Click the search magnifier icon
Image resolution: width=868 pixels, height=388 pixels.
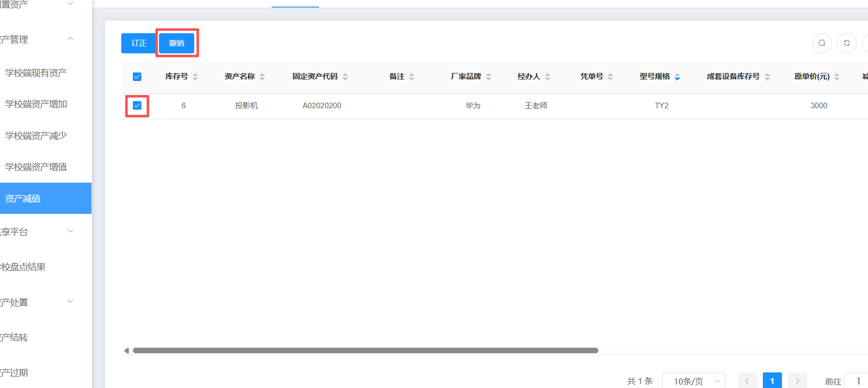click(822, 43)
